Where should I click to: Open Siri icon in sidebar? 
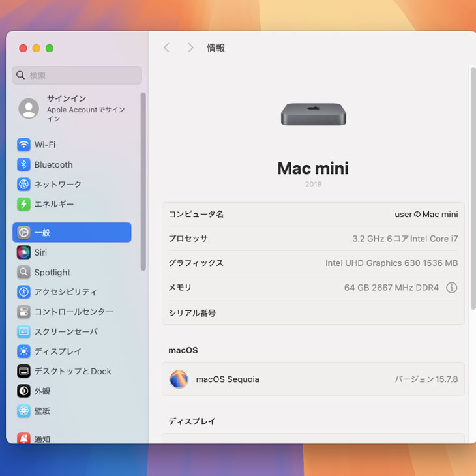[x=23, y=252]
